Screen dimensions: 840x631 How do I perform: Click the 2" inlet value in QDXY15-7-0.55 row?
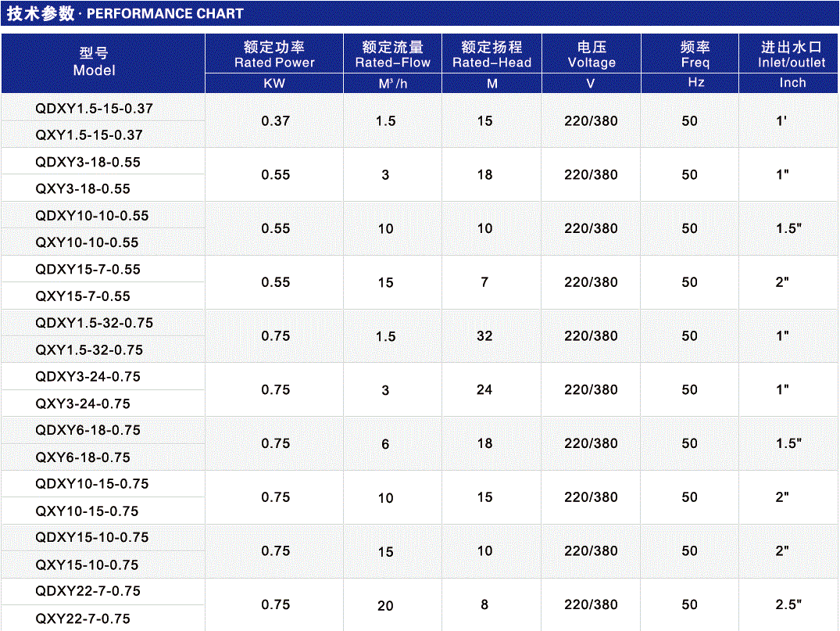point(782,282)
